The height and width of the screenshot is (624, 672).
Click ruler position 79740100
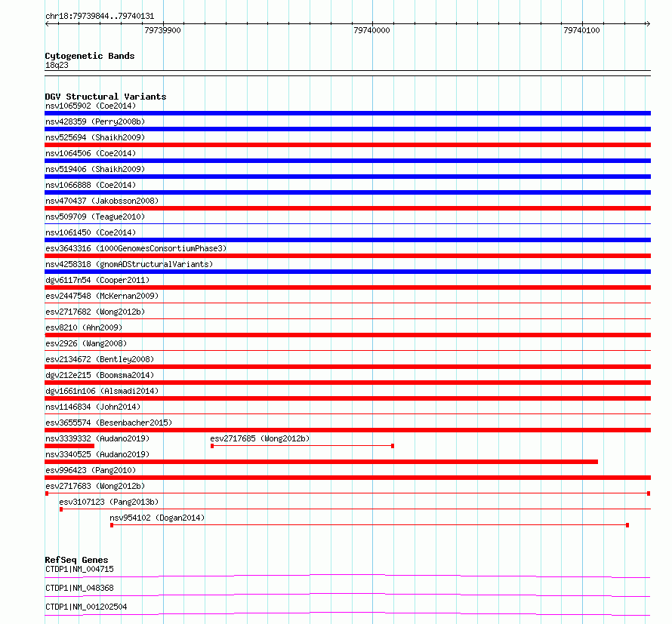[581, 30]
